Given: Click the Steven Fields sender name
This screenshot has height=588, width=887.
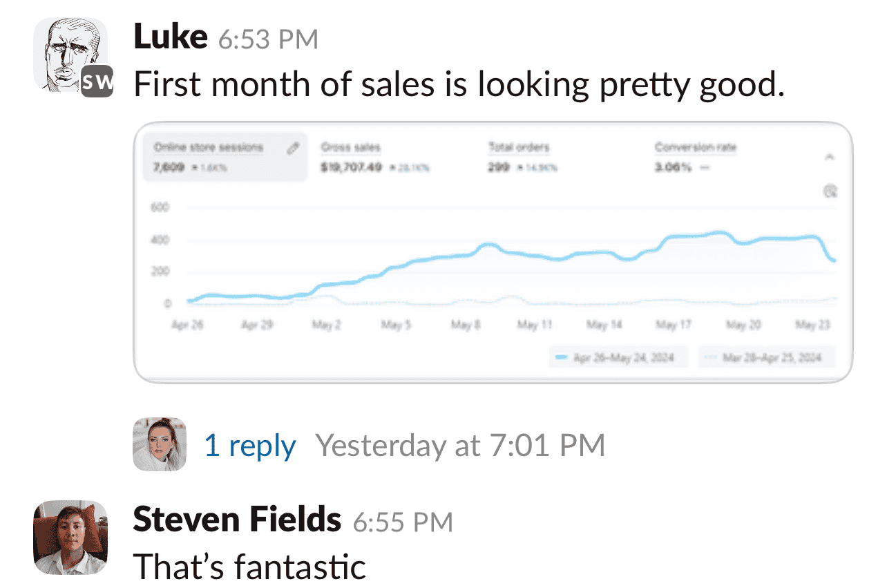Looking at the screenshot, I should (236, 519).
